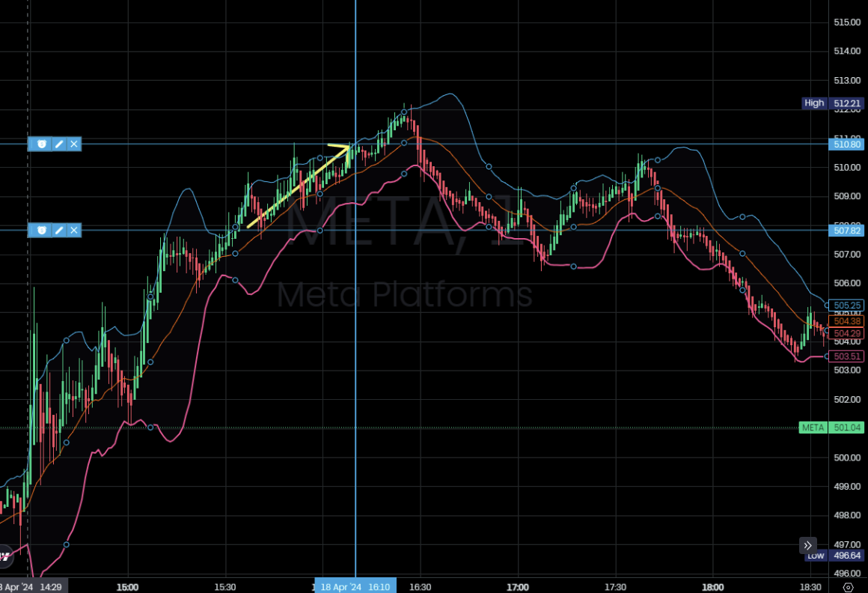Click the yellow trend arrow head
Screen dimensions: 868x593
click(x=346, y=148)
